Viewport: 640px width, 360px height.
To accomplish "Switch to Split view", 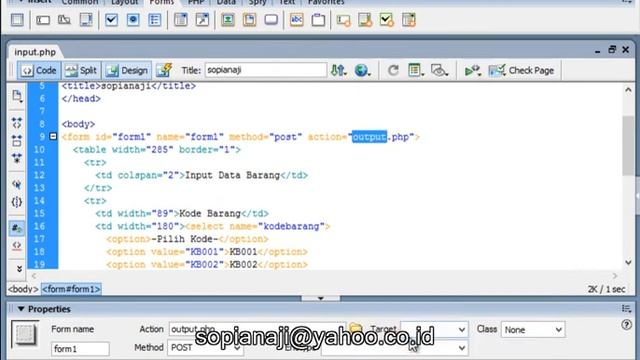I will tap(81, 70).
